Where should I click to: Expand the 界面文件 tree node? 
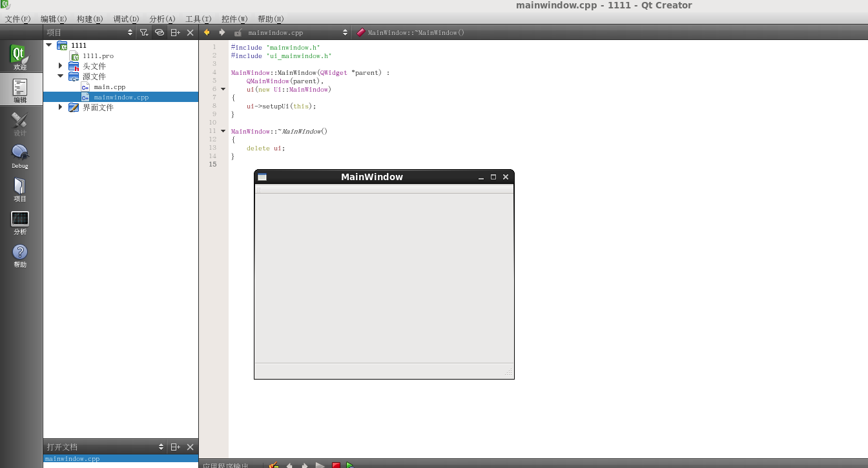point(60,107)
